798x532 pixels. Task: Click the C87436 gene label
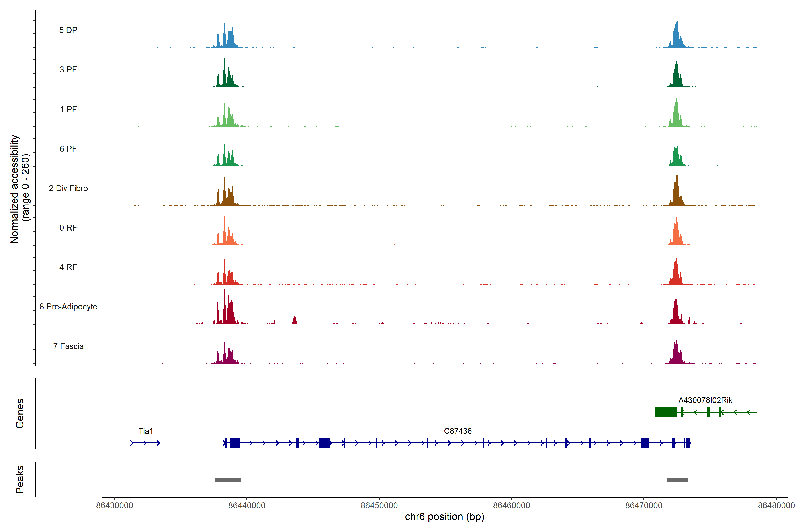[458, 431]
